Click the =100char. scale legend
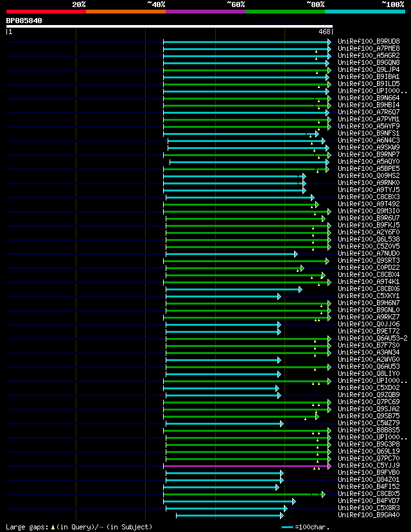411x532 pixels. click(306, 528)
